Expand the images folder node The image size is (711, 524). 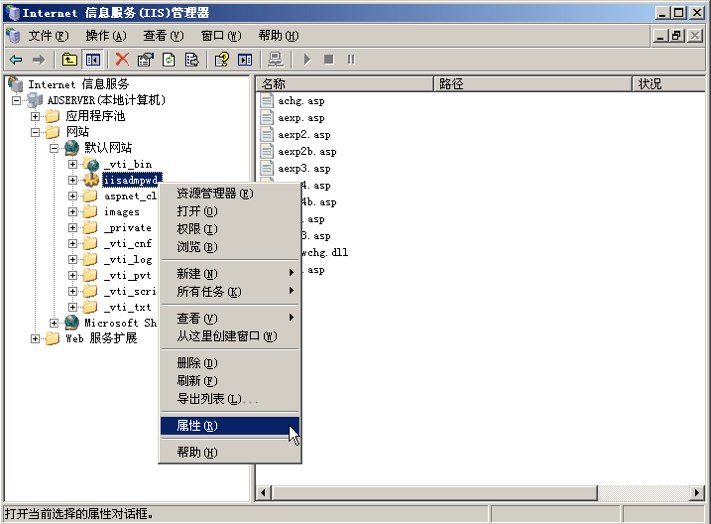coord(73,212)
